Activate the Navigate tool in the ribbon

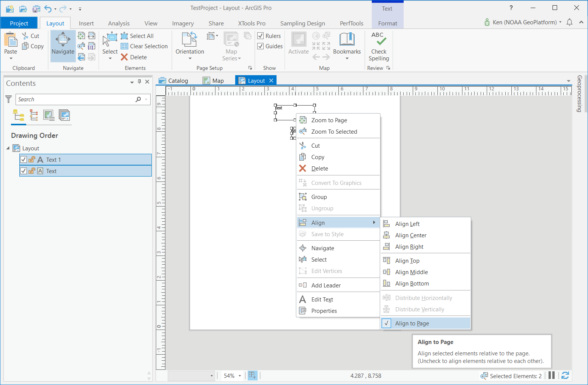[63, 46]
